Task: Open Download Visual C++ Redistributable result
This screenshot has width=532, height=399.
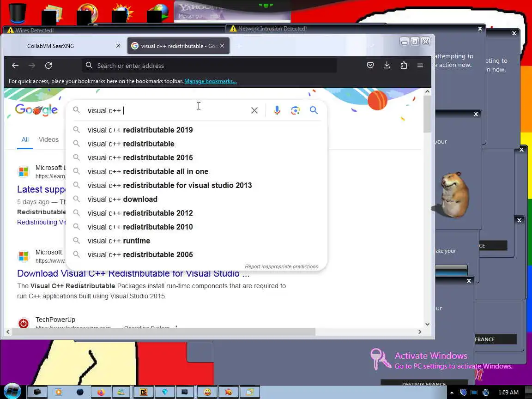Action: [133, 273]
